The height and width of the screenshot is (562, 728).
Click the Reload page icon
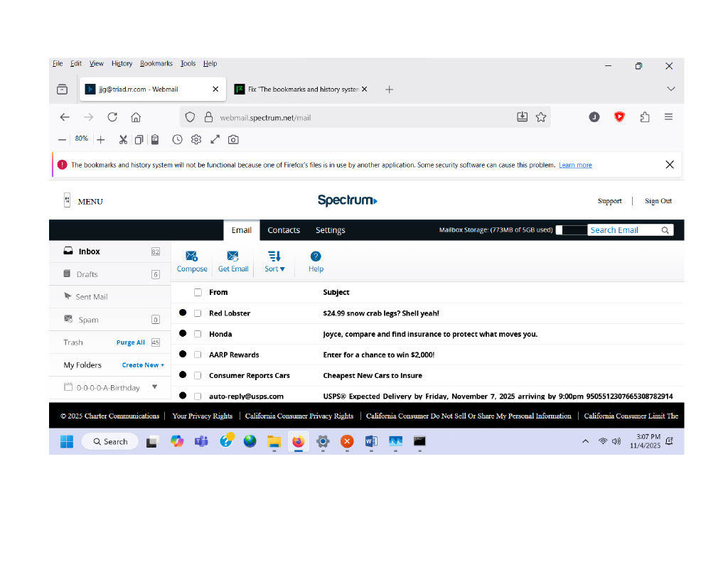[x=112, y=117]
